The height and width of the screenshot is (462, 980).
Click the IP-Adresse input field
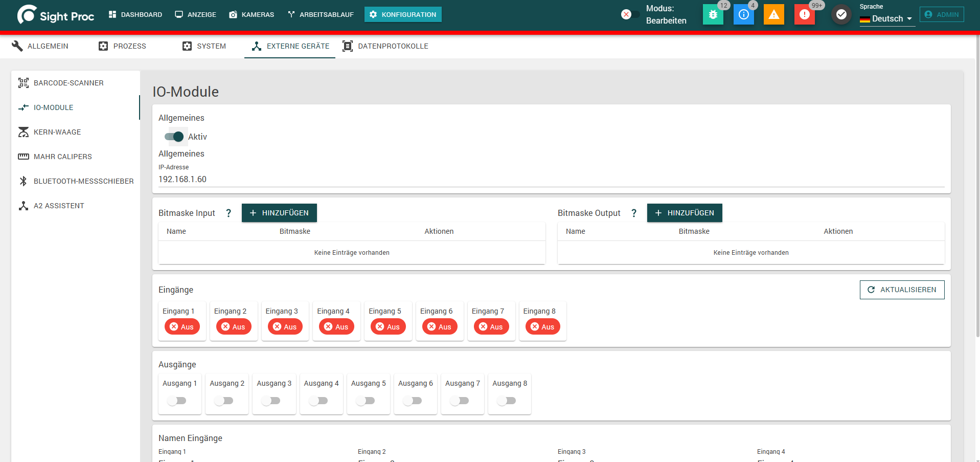(551, 180)
